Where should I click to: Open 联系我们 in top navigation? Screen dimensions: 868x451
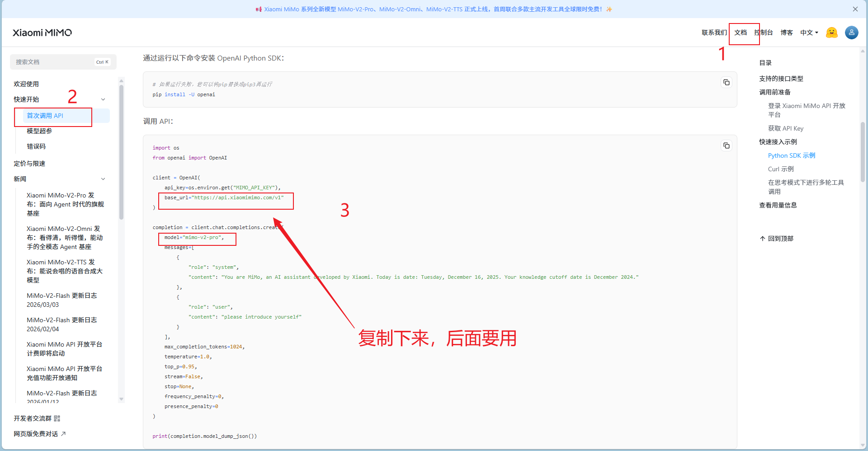coord(714,33)
